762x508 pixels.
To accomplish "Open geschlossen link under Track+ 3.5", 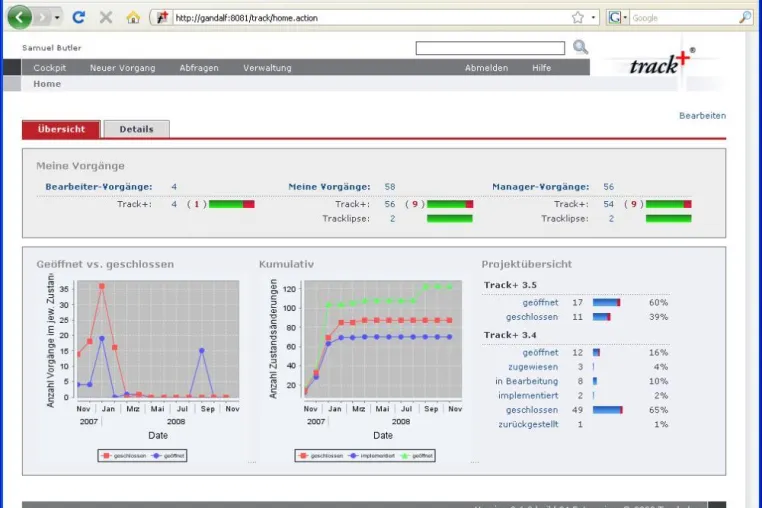I will [532, 317].
